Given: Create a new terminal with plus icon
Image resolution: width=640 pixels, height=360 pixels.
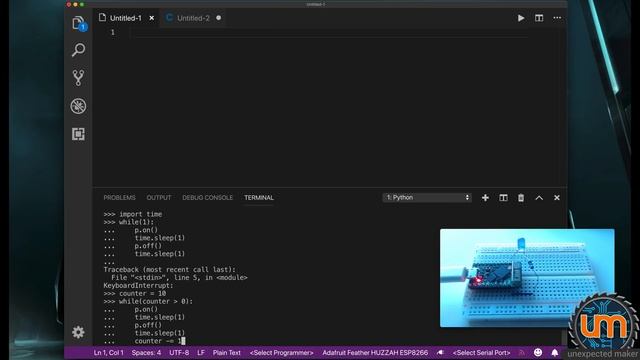Looking at the screenshot, I should (x=485, y=198).
